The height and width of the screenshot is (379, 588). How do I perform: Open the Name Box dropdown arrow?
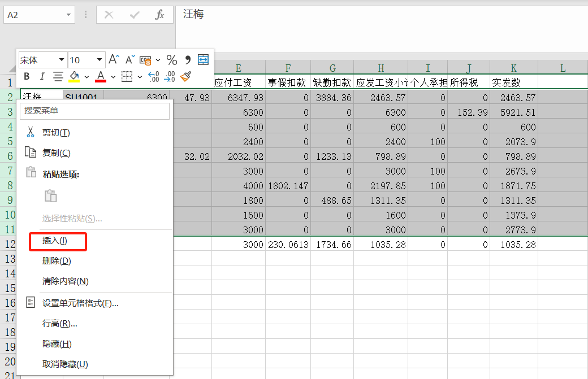click(x=68, y=15)
